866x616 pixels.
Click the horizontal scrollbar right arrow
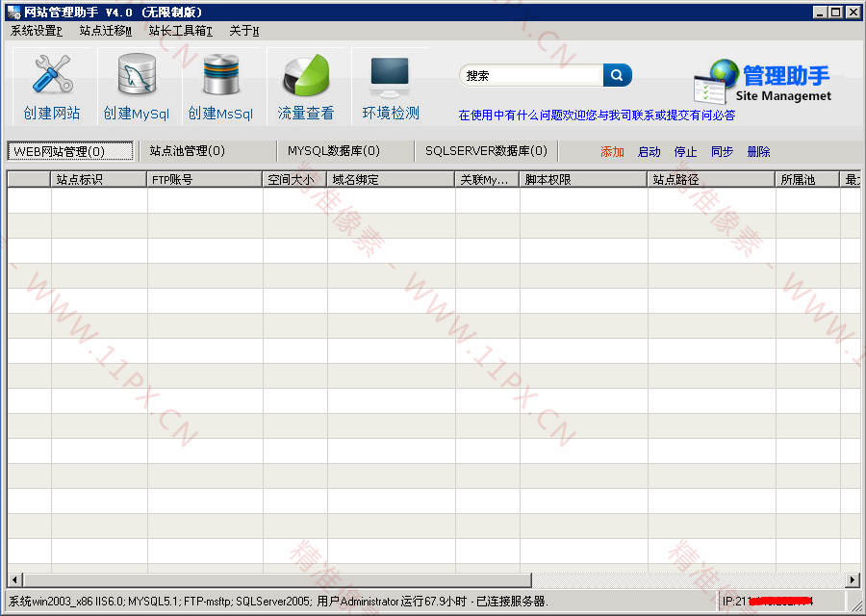tap(853, 579)
